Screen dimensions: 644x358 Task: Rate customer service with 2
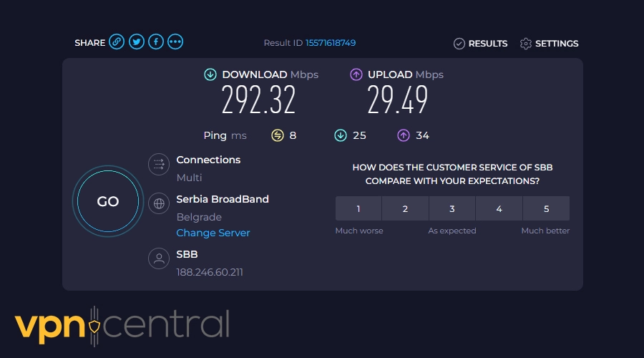tap(406, 209)
